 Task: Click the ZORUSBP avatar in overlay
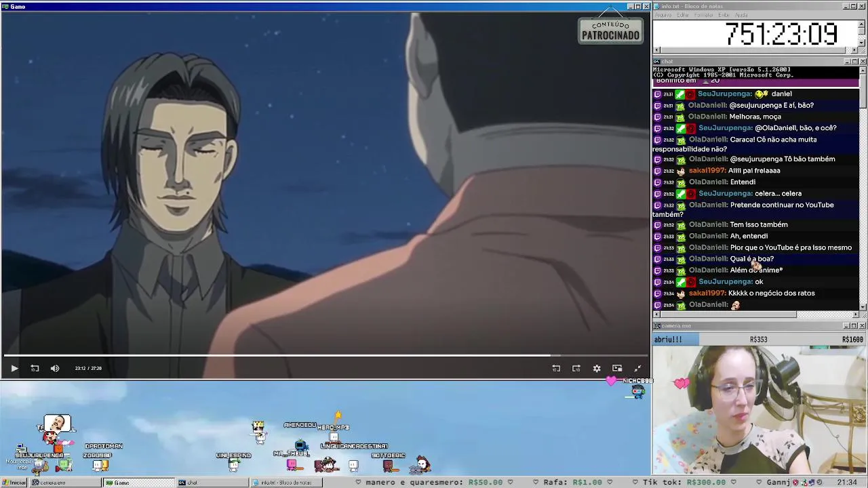tap(100, 465)
